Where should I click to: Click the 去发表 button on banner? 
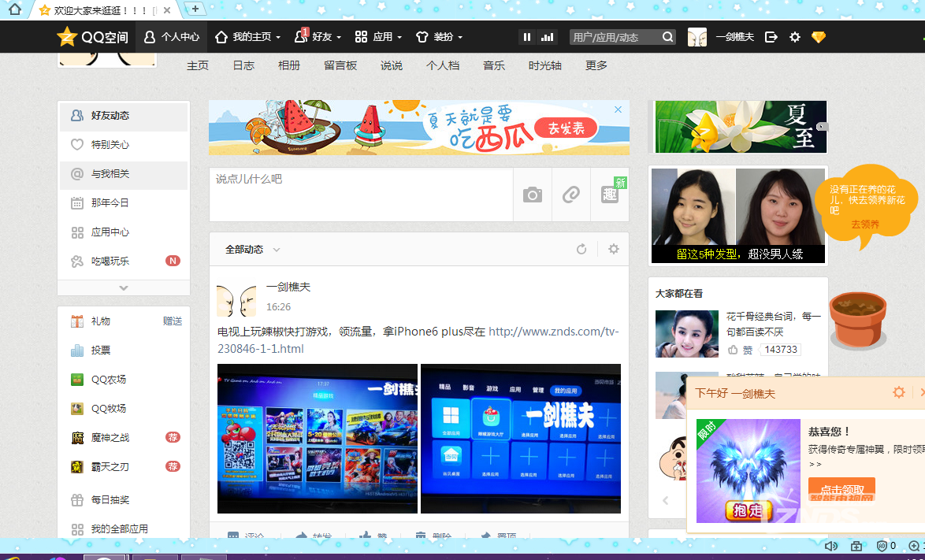pyautogui.click(x=566, y=128)
